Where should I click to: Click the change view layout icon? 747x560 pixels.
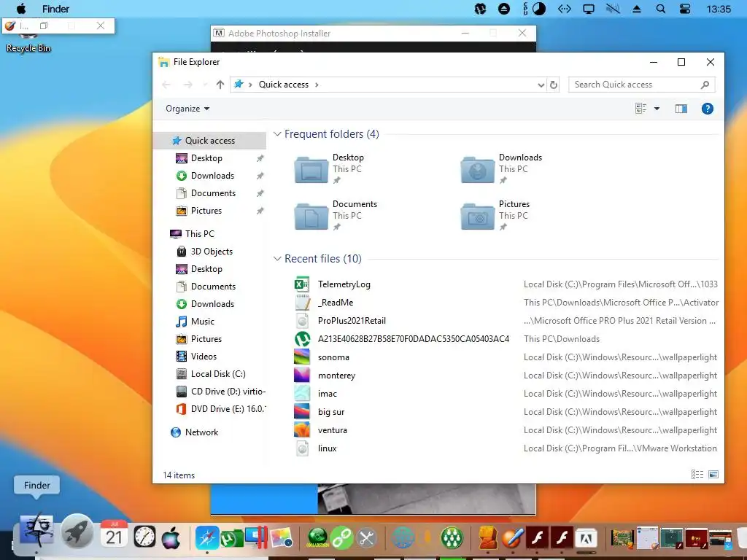[x=640, y=109]
